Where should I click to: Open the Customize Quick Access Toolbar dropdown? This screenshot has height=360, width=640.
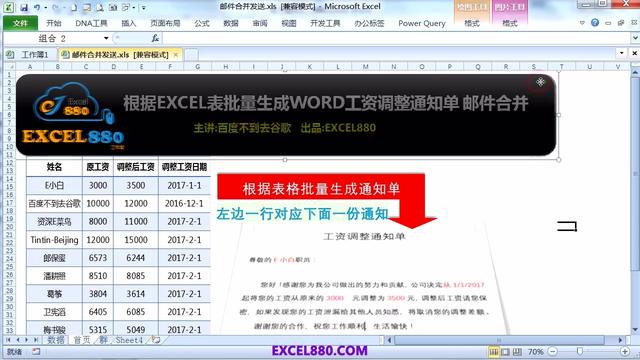point(143,8)
